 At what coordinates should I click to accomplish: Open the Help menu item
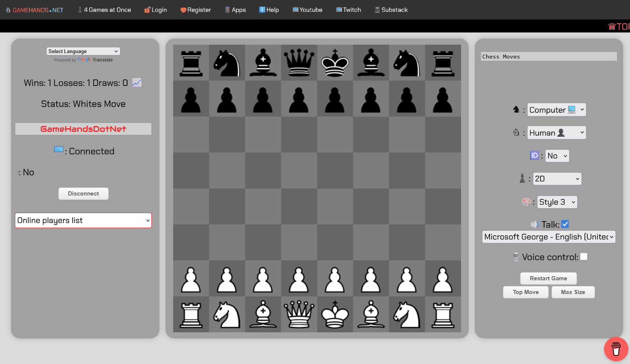(269, 10)
